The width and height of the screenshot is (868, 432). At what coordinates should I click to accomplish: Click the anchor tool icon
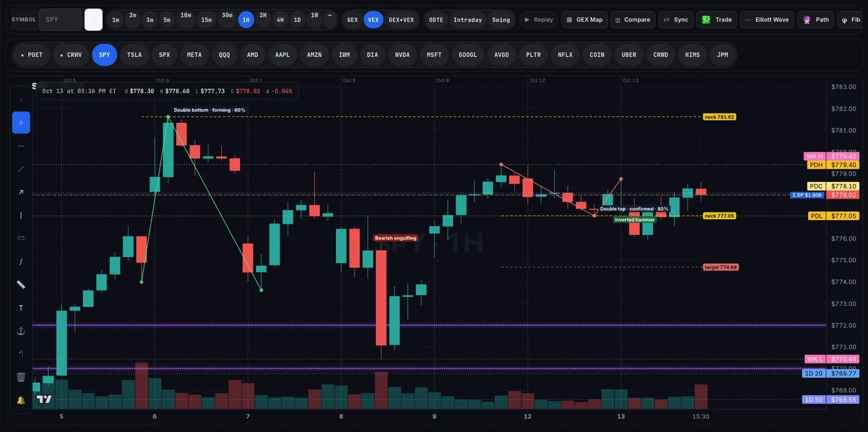tap(21, 331)
